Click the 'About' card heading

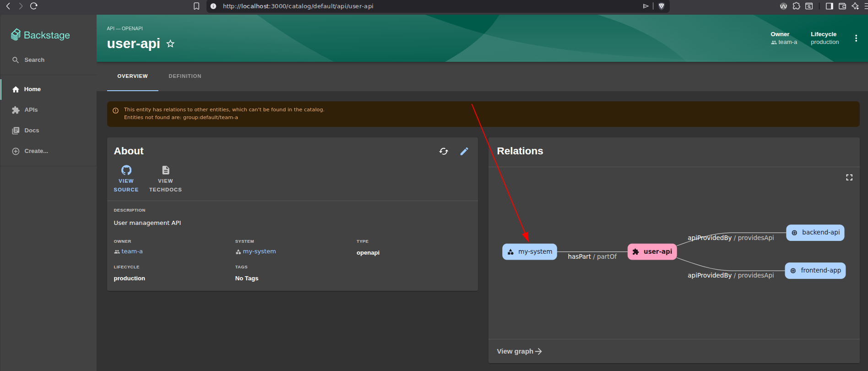[129, 151]
